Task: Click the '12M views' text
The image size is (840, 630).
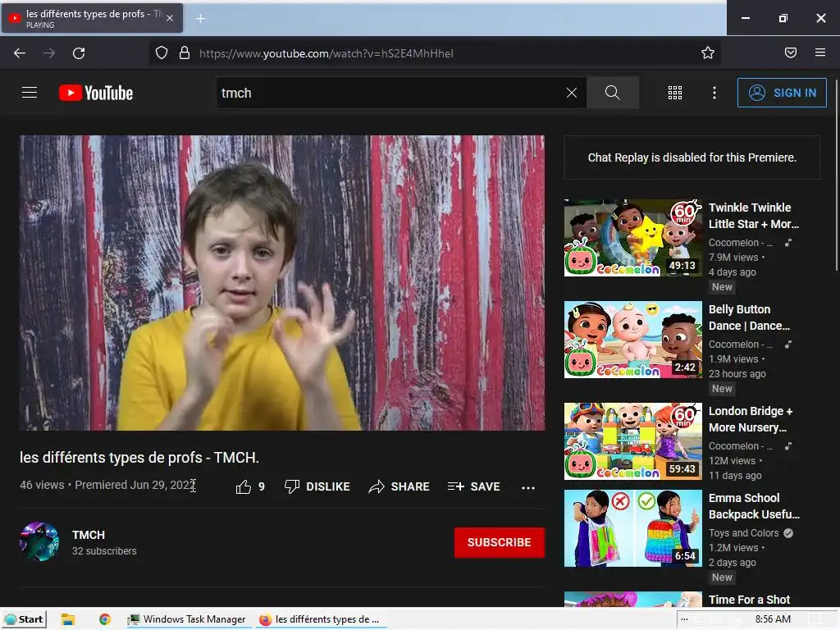Action: [732, 461]
